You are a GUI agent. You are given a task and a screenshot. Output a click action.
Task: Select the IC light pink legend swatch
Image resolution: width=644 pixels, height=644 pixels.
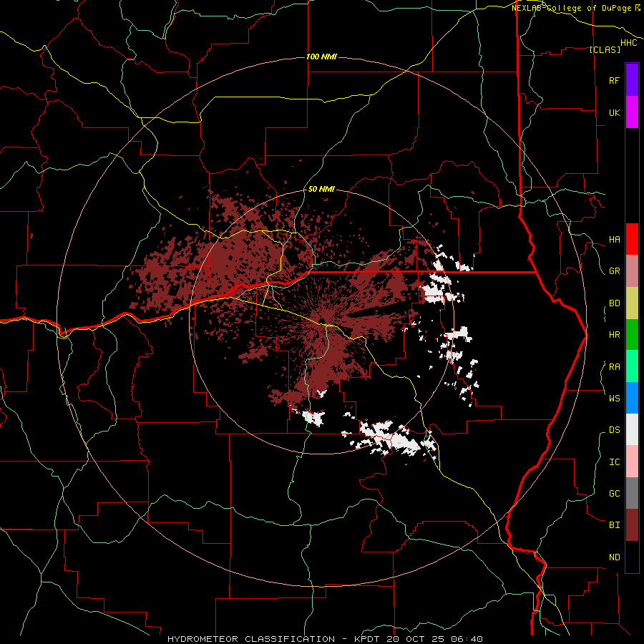[632, 462]
